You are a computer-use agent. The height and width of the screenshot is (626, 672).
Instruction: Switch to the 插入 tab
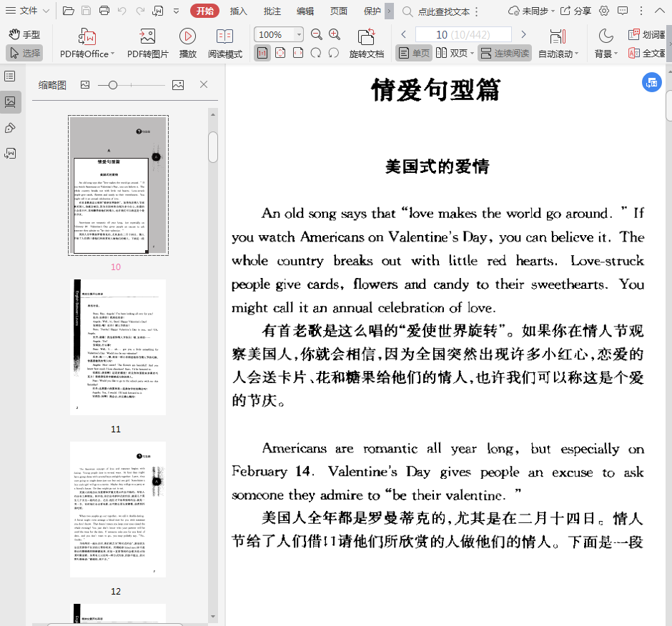(x=238, y=11)
